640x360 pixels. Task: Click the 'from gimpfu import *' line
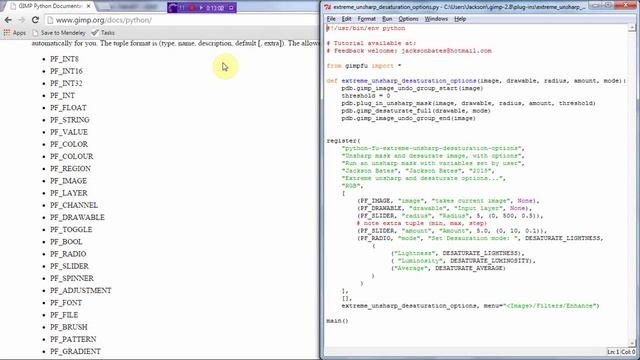364,66
